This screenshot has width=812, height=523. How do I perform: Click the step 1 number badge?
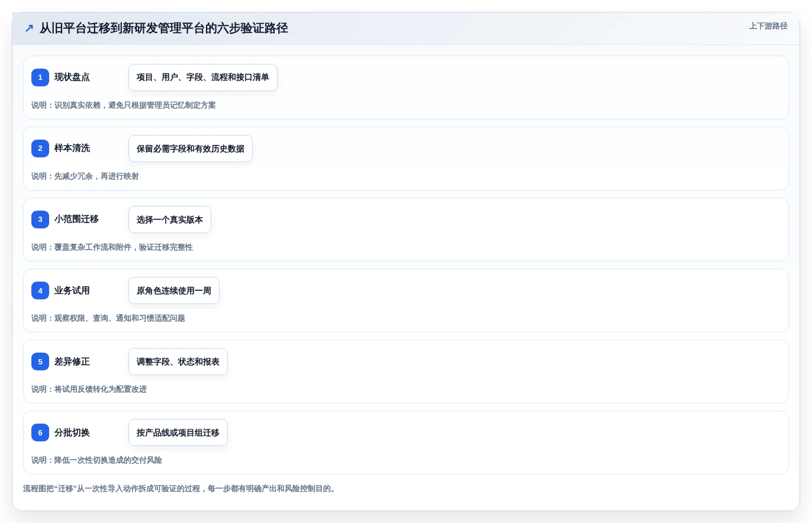(40, 78)
